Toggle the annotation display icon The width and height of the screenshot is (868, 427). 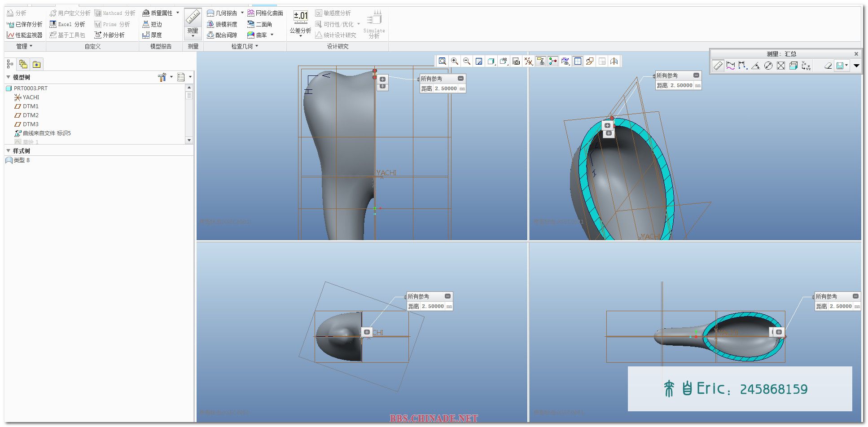pos(541,61)
